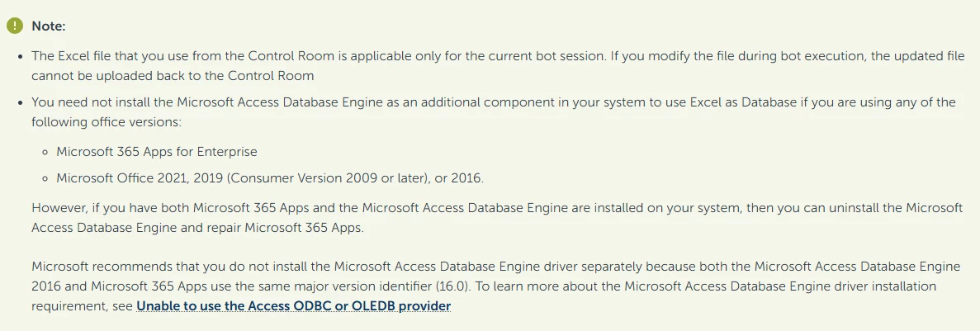
Task: Select the Microsoft Office 2021, 2019 list item
Action: coord(270,178)
